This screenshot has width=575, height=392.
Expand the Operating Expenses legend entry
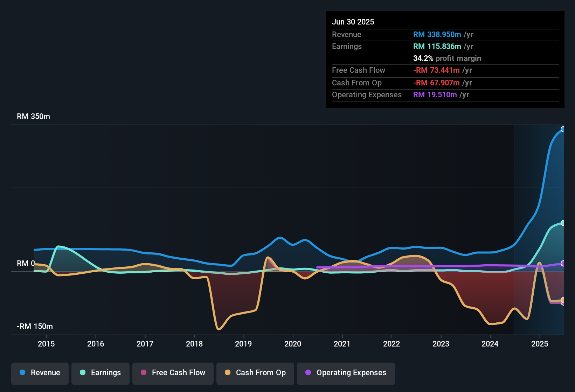(x=346, y=373)
